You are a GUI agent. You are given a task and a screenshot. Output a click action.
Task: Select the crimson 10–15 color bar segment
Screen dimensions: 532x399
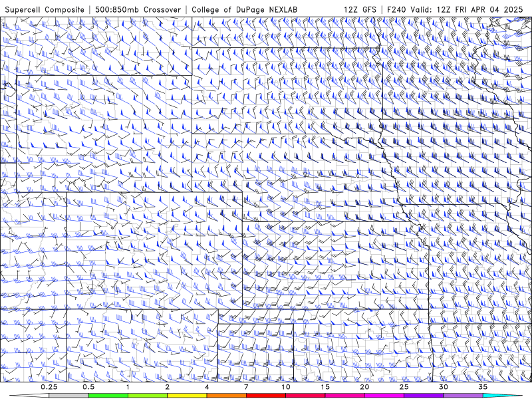pyautogui.click(x=305, y=396)
